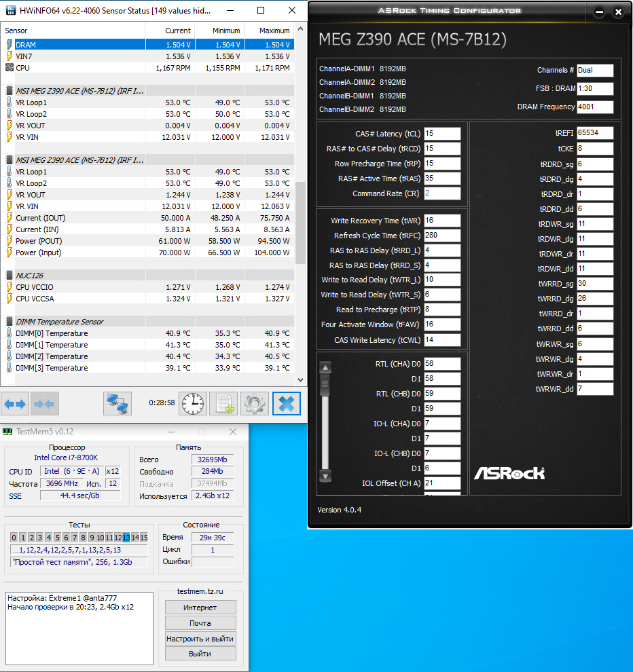The width and height of the screenshot is (633, 672).
Task: Click the Refresh Cycle Time (tRFC) field
Action: pyautogui.click(x=442, y=236)
